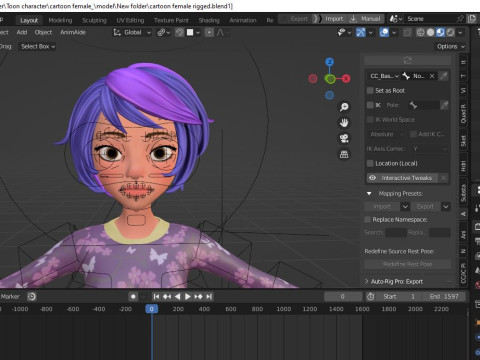Jump to previous keyframe
The image size is (480, 360).
(167, 296)
